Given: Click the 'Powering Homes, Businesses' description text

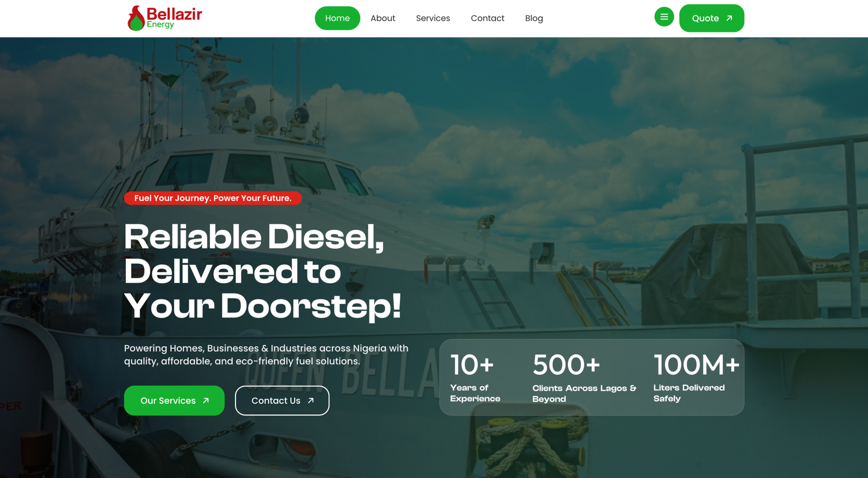Looking at the screenshot, I should click(266, 355).
